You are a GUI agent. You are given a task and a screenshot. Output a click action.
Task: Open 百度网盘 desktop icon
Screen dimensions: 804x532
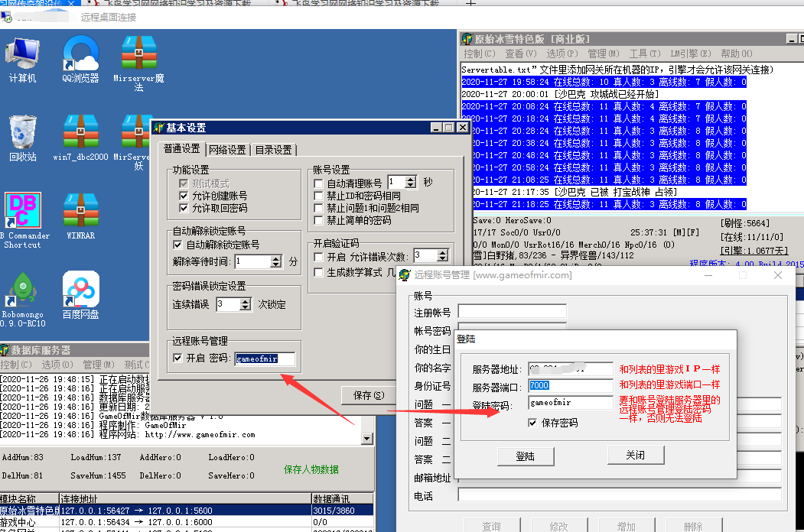(80, 295)
